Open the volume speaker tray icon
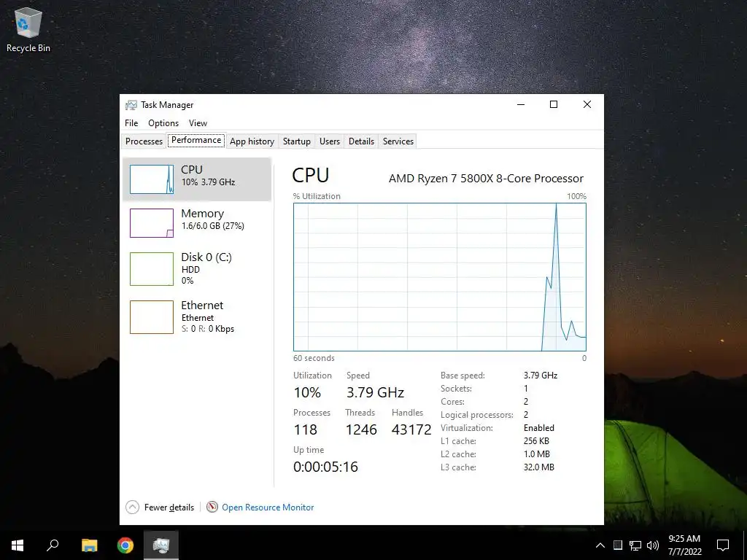Viewport: 747px width, 560px height. click(x=653, y=545)
